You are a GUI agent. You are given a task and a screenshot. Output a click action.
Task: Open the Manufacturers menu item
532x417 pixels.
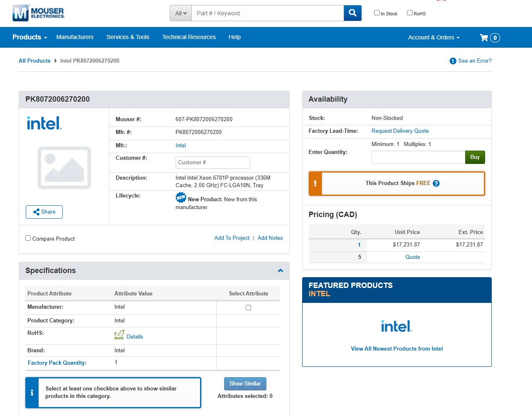tap(75, 37)
